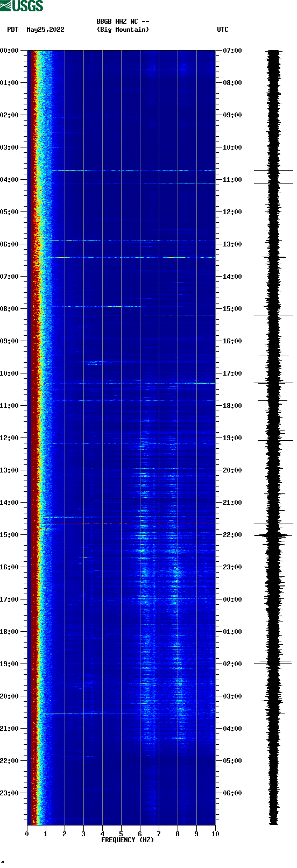This screenshot has width=297, height=868.
Task: Click the 23:00 PDT time label
Action: 10,793
